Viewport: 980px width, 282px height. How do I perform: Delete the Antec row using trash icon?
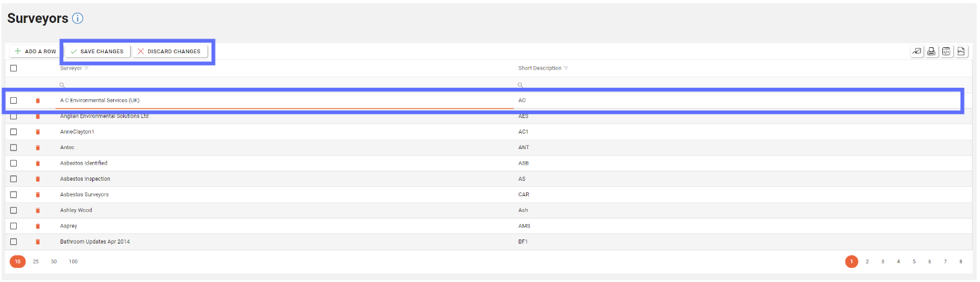[x=38, y=148]
